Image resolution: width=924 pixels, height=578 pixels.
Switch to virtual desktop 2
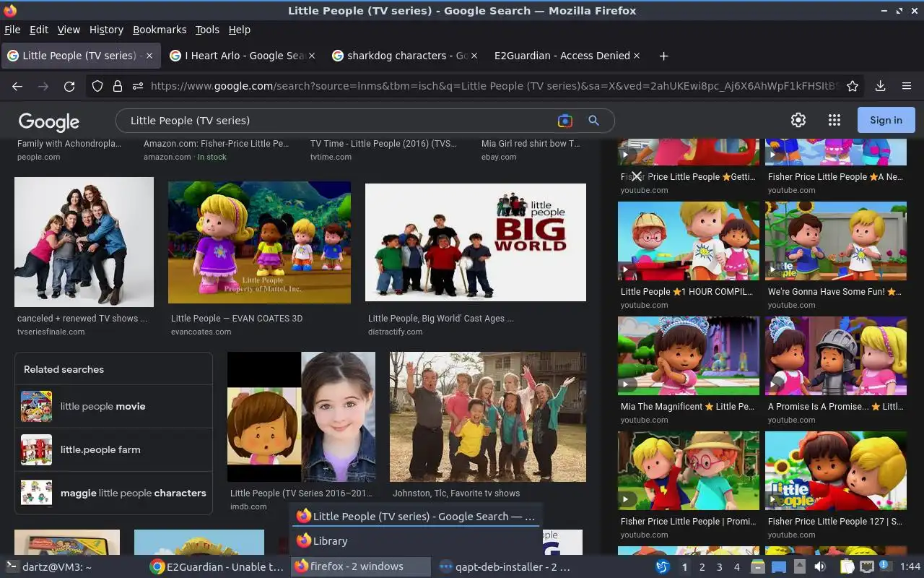pyautogui.click(x=702, y=567)
